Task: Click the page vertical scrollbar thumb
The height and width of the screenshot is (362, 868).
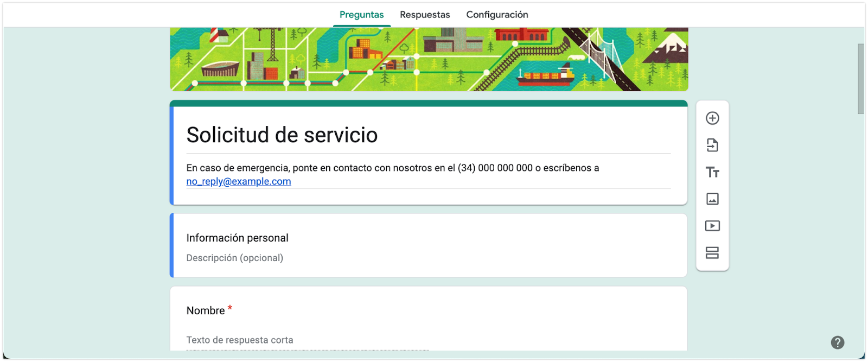Action: click(x=861, y=79)
